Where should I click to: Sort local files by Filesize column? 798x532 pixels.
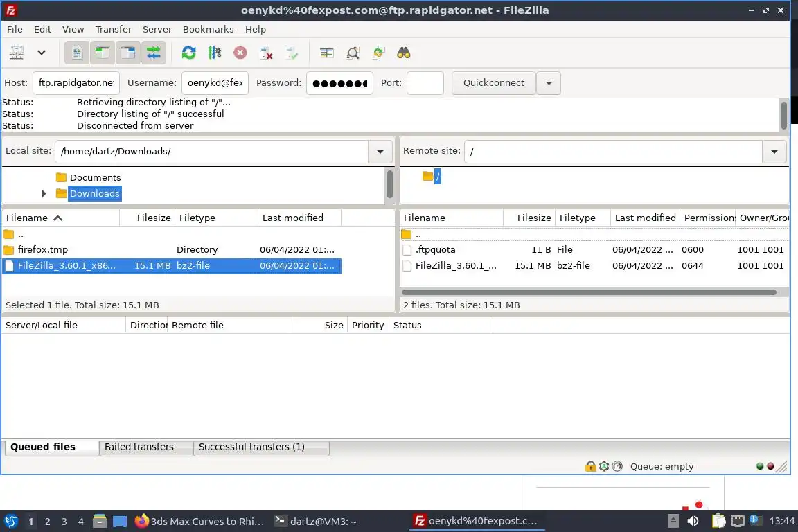click(147, 218)
